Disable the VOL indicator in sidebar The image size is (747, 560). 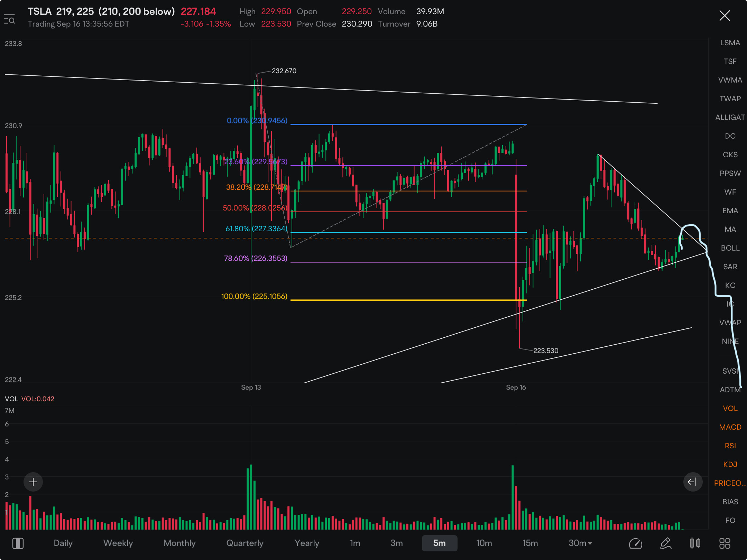[730, 409]
